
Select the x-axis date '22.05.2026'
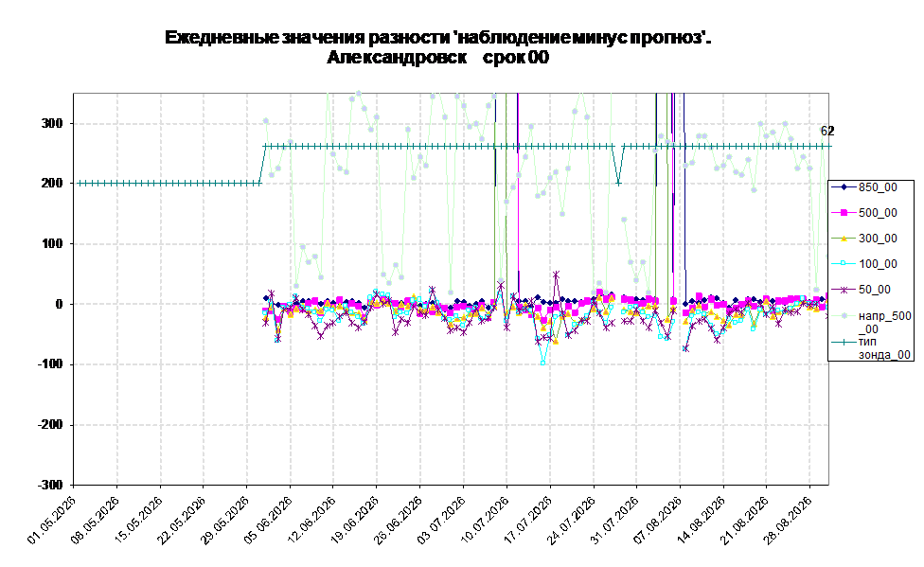pyautogui.click(x=182, y=520)
